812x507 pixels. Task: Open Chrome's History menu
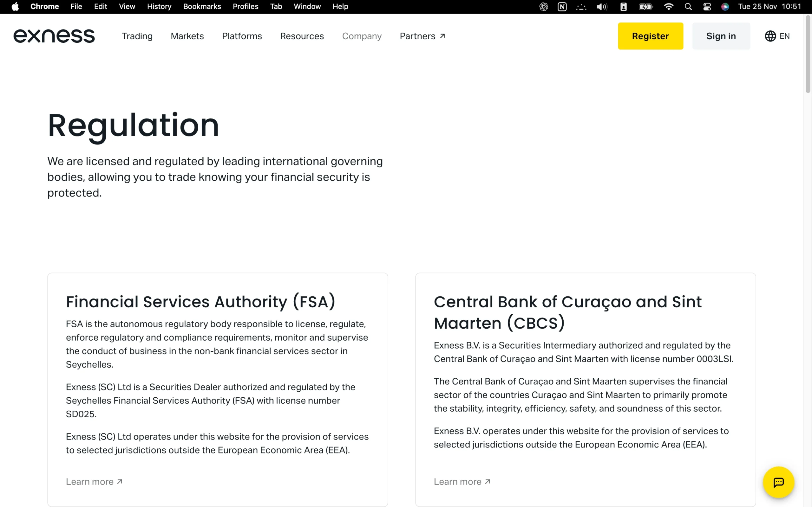click(x=159, y=6)
